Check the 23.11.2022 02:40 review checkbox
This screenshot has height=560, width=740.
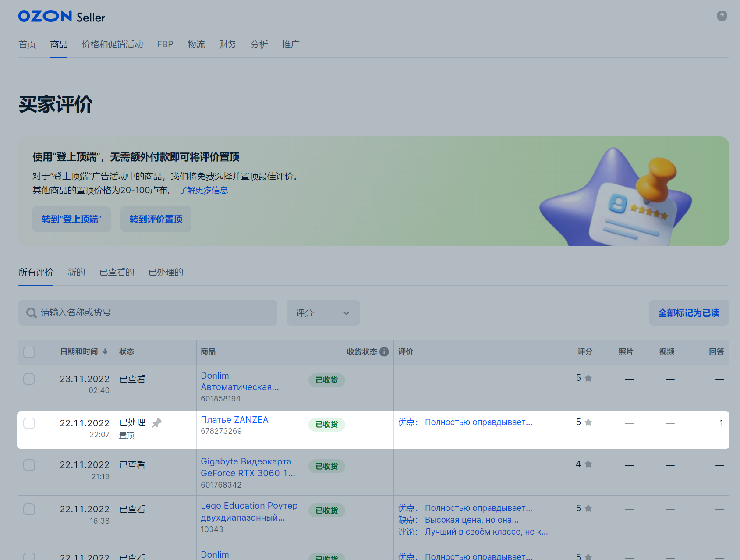[29, 379]
